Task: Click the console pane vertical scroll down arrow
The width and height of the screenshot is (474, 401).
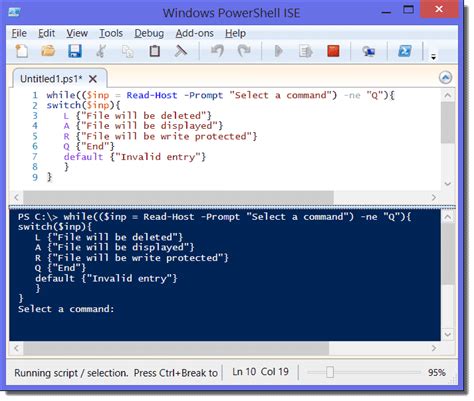Action: click(x=448, y=334)
